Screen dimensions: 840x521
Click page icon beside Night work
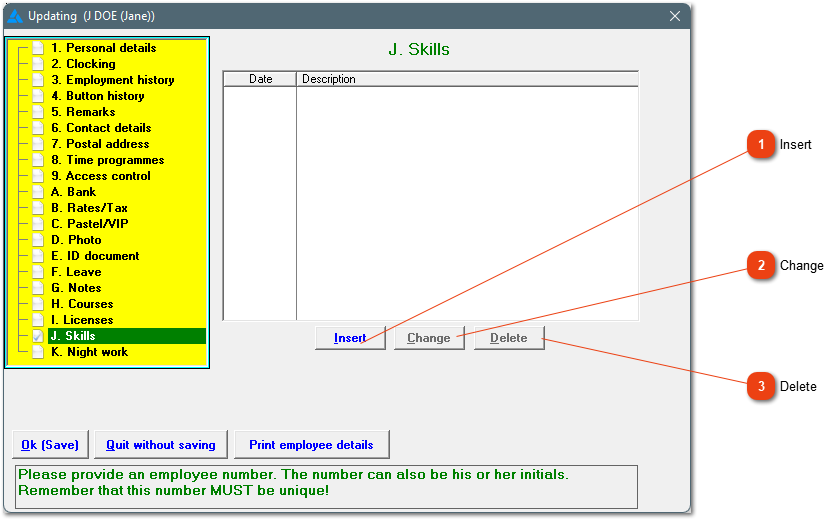pyautogui.click(x=38, y=352)
